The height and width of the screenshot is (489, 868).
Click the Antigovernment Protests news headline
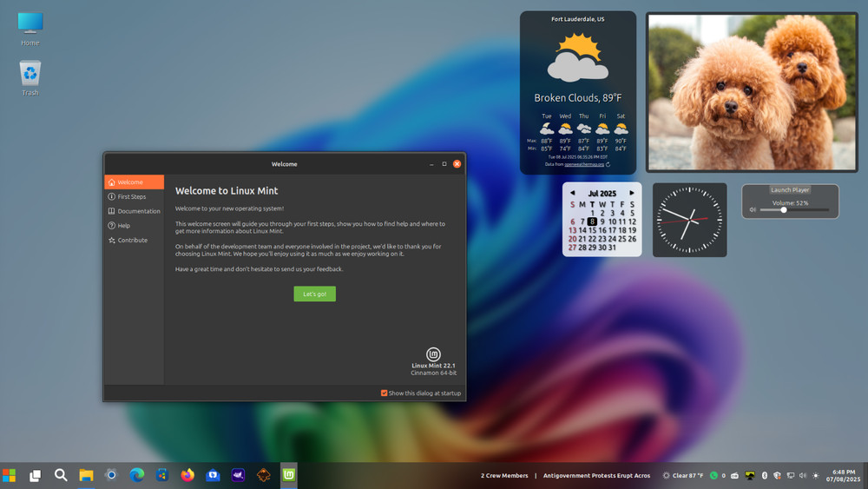597,475
